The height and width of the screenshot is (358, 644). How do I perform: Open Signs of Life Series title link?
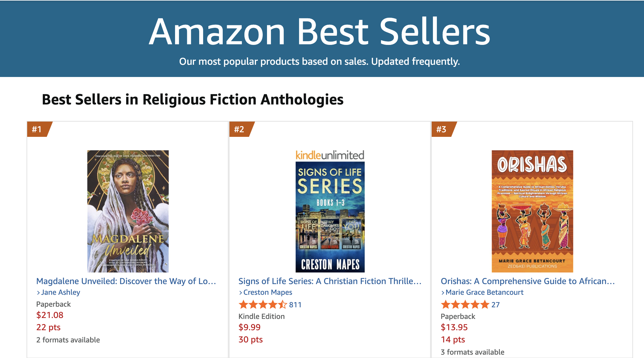[x=330, y=281]
